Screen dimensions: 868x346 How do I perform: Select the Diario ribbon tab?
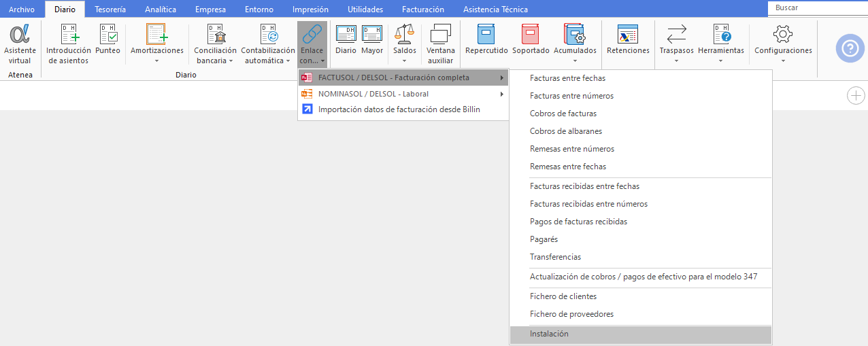65,10
